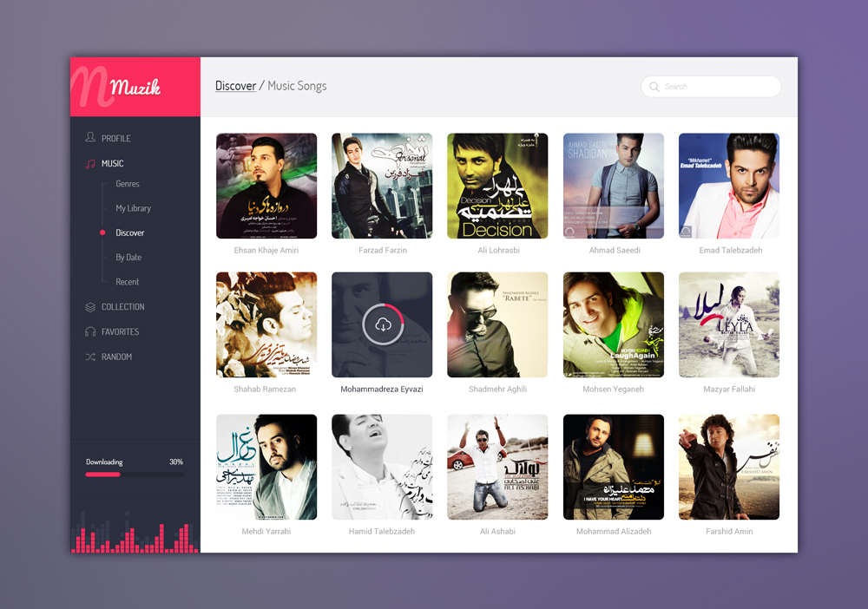Select the Discover submenu item
Image resolution: width=868 pixels, height=609 pixels.
pos(130,232)
